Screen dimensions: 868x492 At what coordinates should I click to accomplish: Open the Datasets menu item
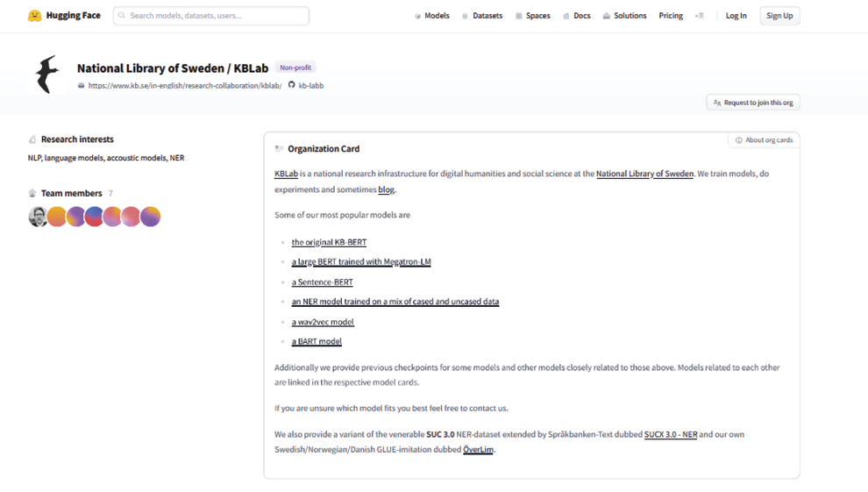482,16
